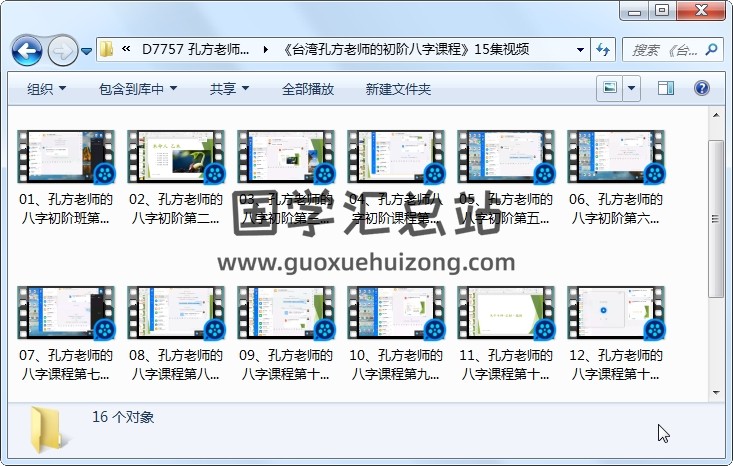Select D7757 孔方老师 breadcrumb segment
The width and height of the screenshot is (733, 466).
[195, 49]
